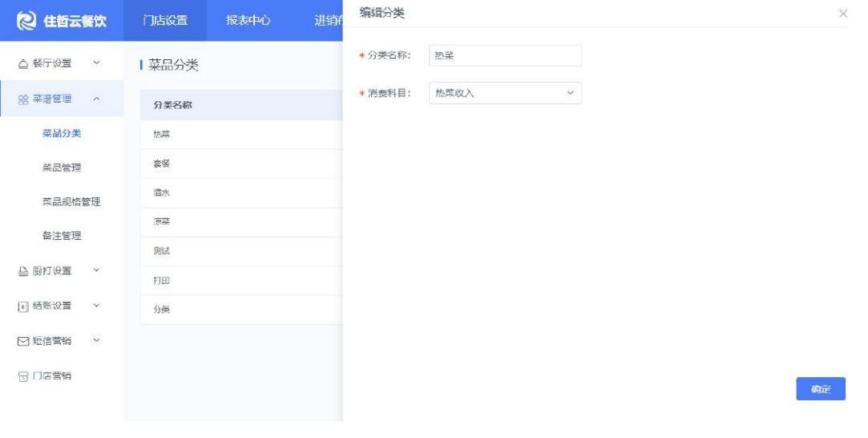
Task: Click the 结账设置 label
Action: (52, 306)
